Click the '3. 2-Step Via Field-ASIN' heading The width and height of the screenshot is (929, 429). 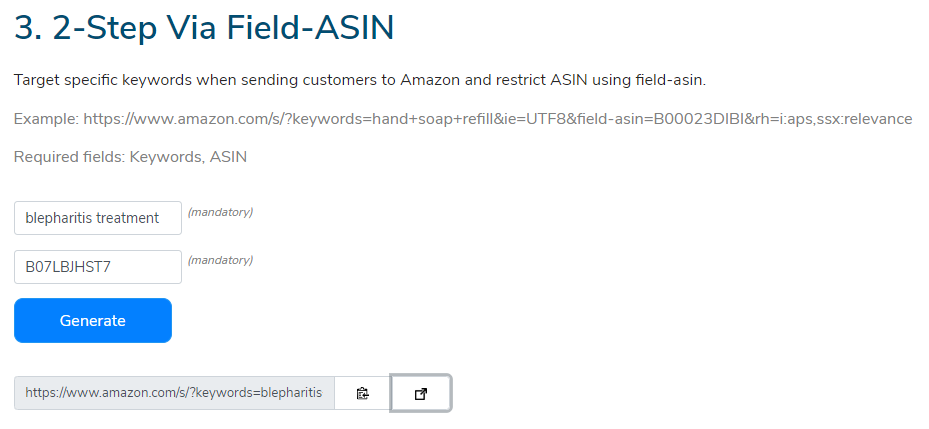point(204,28)
